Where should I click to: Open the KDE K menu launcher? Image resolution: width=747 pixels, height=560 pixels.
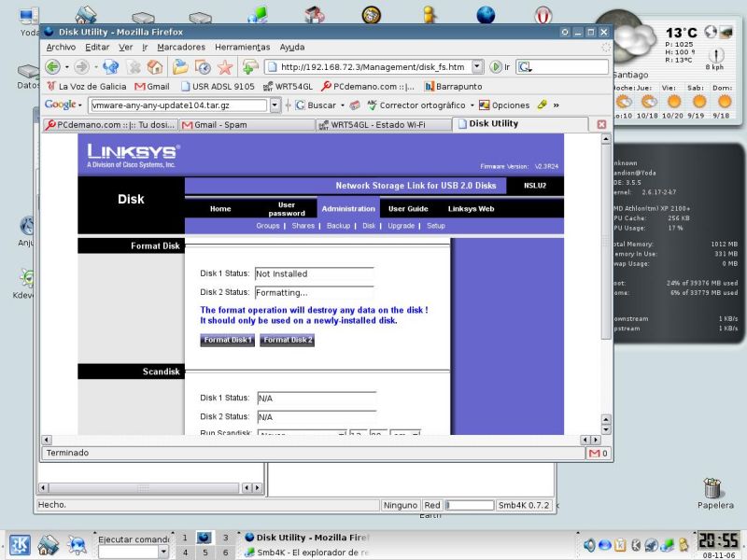pyautogui.click(x=20, y=545)
